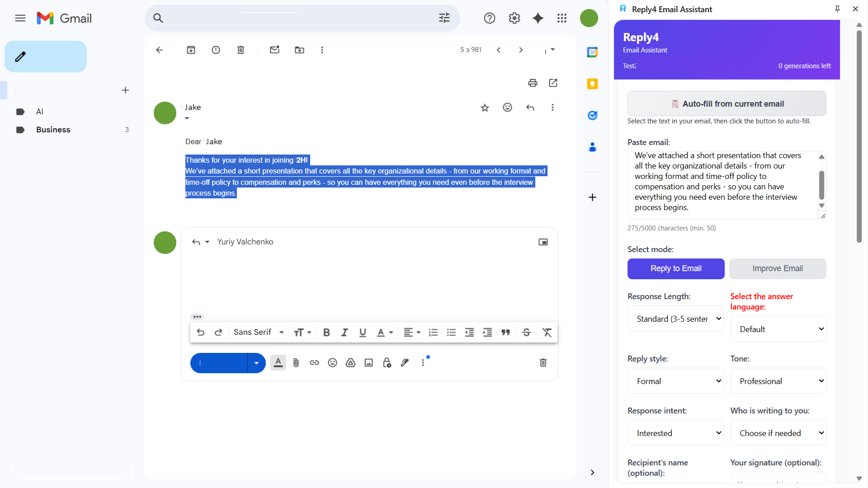Expand Jake's message details arrow
Screen dimensions: 868x488
click(187, 118)
